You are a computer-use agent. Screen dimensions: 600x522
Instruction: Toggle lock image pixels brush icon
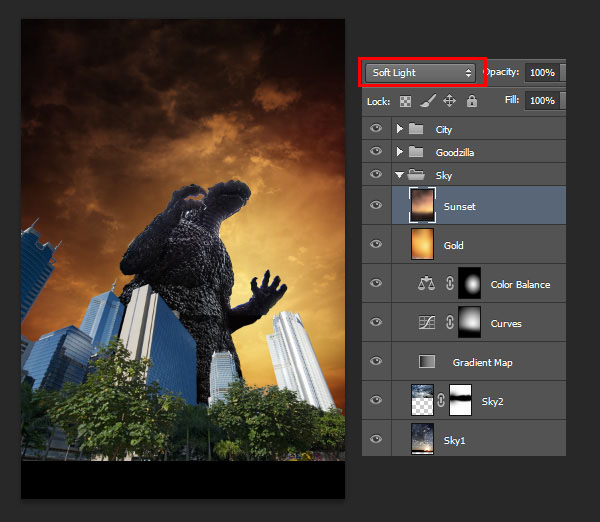click(427, 101)
